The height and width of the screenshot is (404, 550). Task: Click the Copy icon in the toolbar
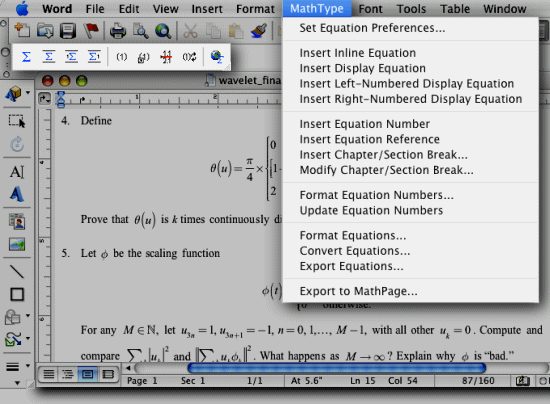213,31
